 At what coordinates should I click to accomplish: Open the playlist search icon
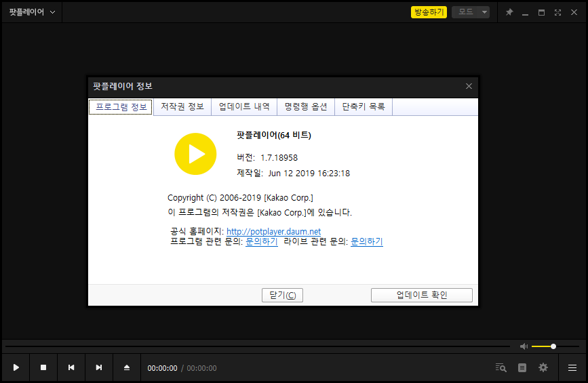[501, 367]
